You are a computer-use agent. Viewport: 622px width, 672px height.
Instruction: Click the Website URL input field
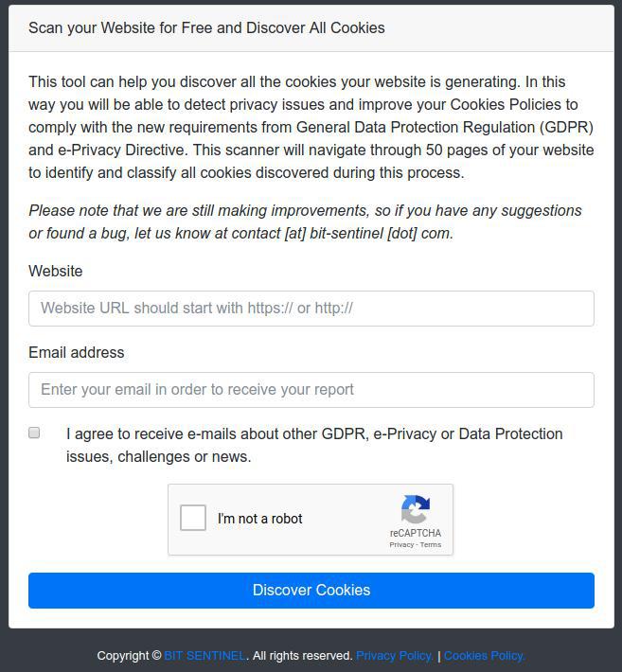coord(311,309)
